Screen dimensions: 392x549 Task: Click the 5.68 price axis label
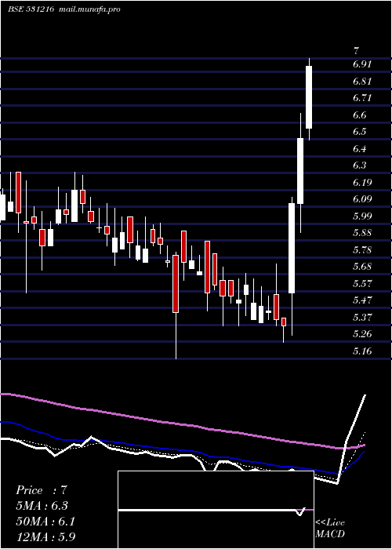point(362,267)
